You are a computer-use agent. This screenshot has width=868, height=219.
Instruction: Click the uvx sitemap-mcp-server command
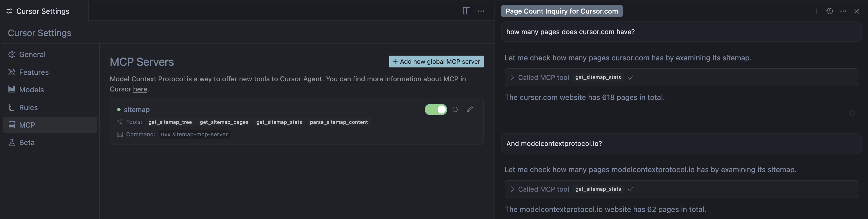194,134
